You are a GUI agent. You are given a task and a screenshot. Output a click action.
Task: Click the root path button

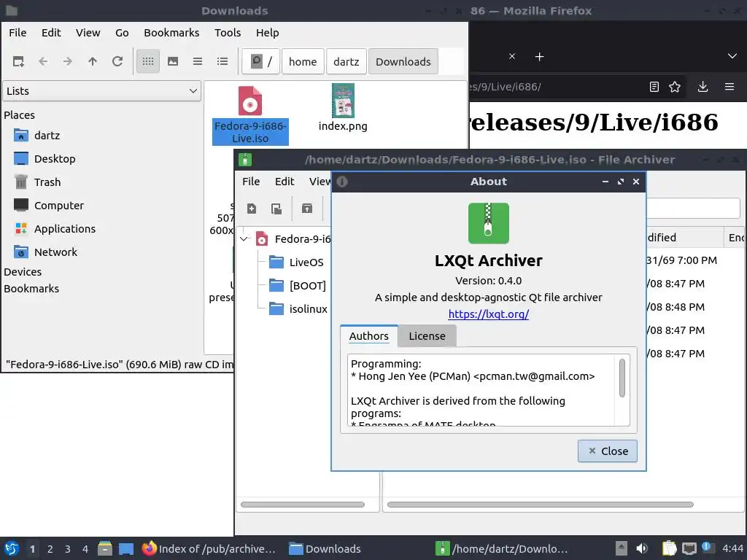click(261, 61)
